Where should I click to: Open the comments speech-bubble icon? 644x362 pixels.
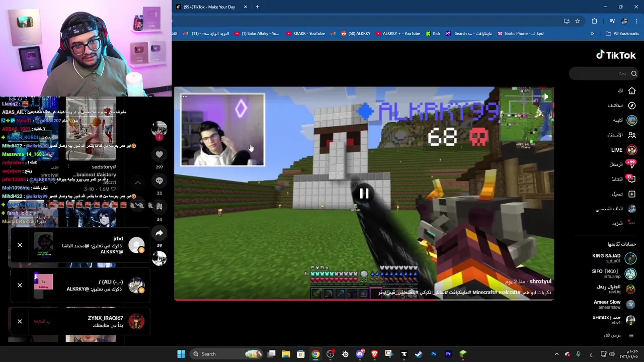click(x=159, y=180)
